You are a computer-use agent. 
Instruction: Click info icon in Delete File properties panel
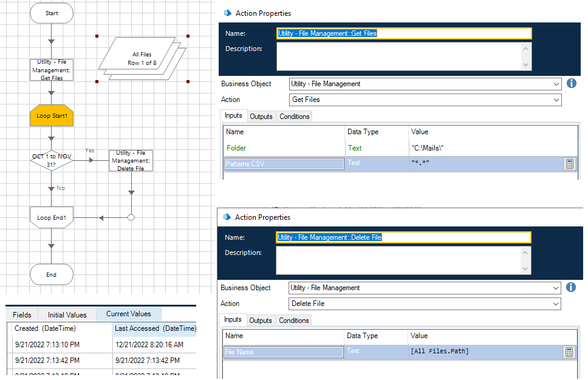(571, 288)
